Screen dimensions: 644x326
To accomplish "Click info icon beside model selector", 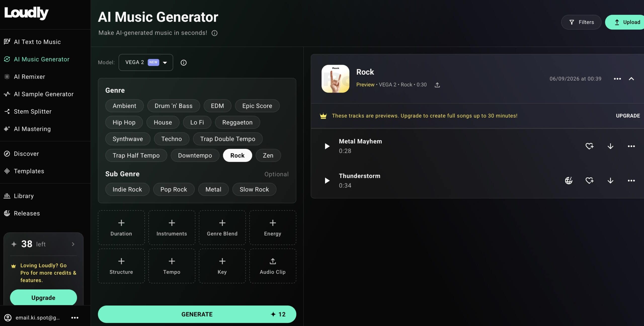I will pyautogui.click(x=184, y=63).
